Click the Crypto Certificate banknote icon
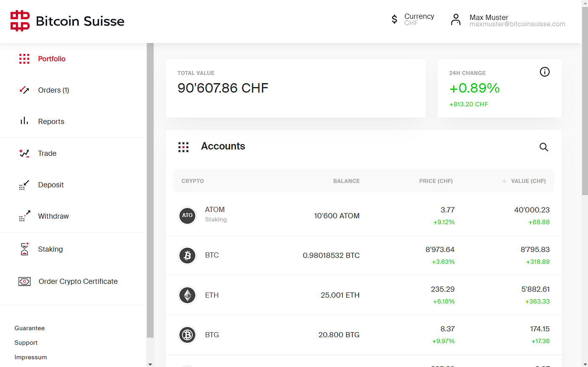Viewport: 588px width, 367px height. [24, 281]
